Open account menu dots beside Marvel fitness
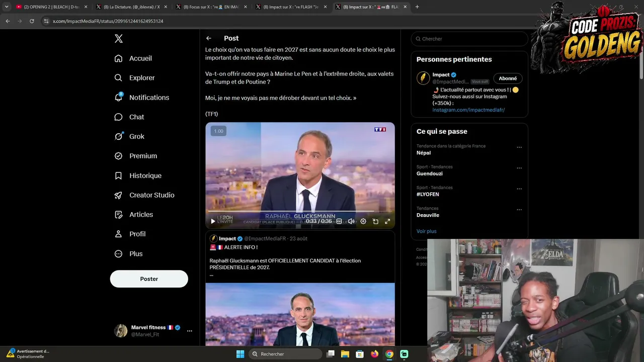 tap(190, 331)
